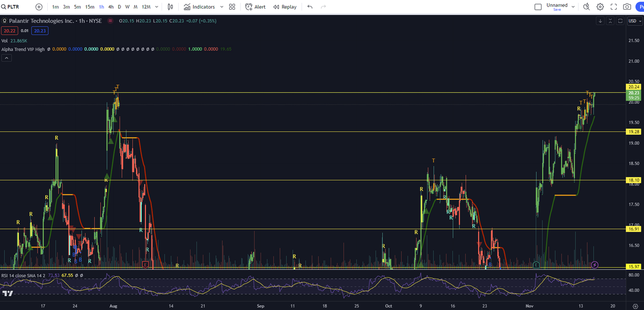
Task: Click the blue 20.23 buy price button
Action: [41, 31]
